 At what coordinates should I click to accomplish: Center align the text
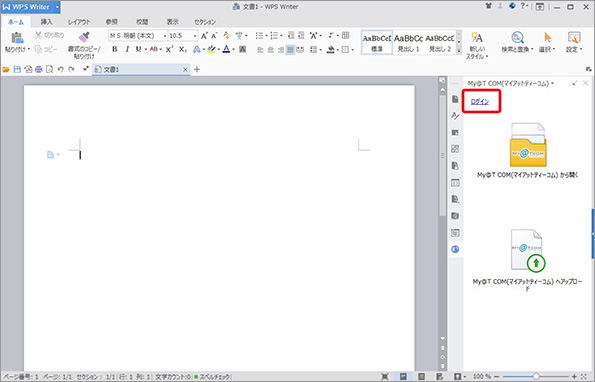click(271, 49)
